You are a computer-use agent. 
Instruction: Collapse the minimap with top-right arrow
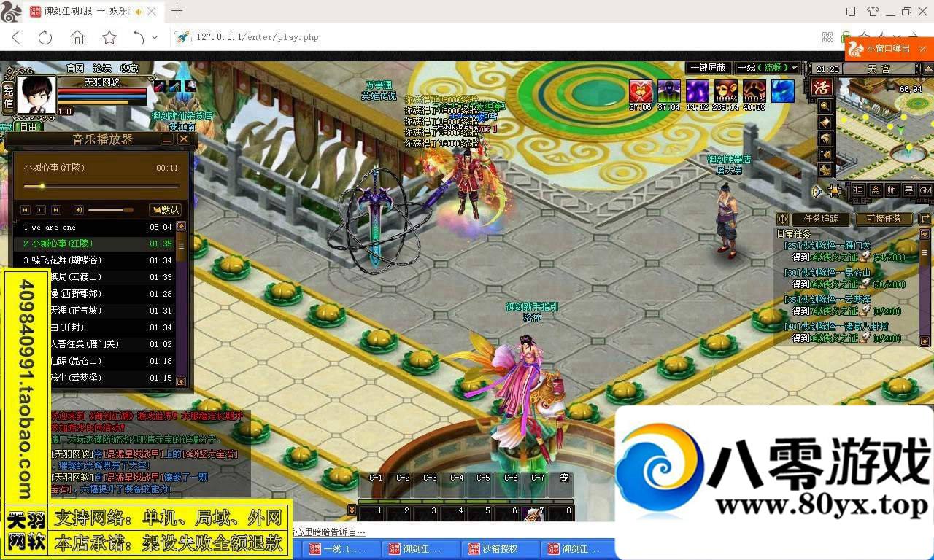[927, 69]
